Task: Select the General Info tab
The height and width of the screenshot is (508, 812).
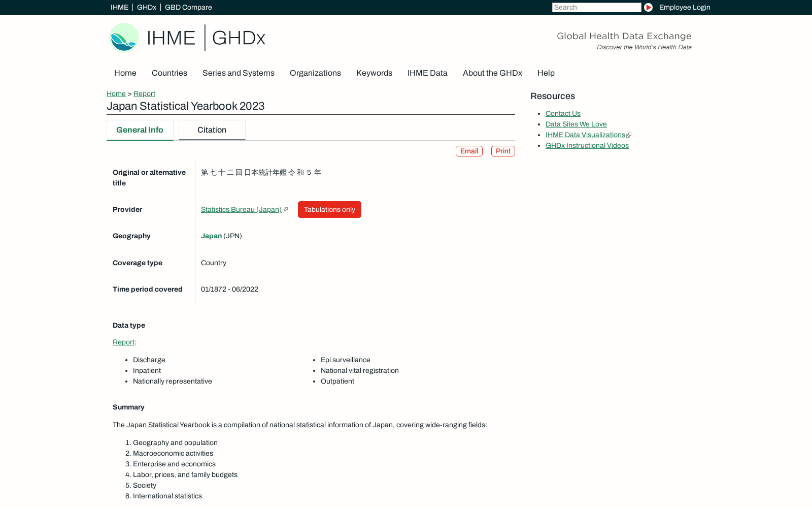Action: point(140,130)
